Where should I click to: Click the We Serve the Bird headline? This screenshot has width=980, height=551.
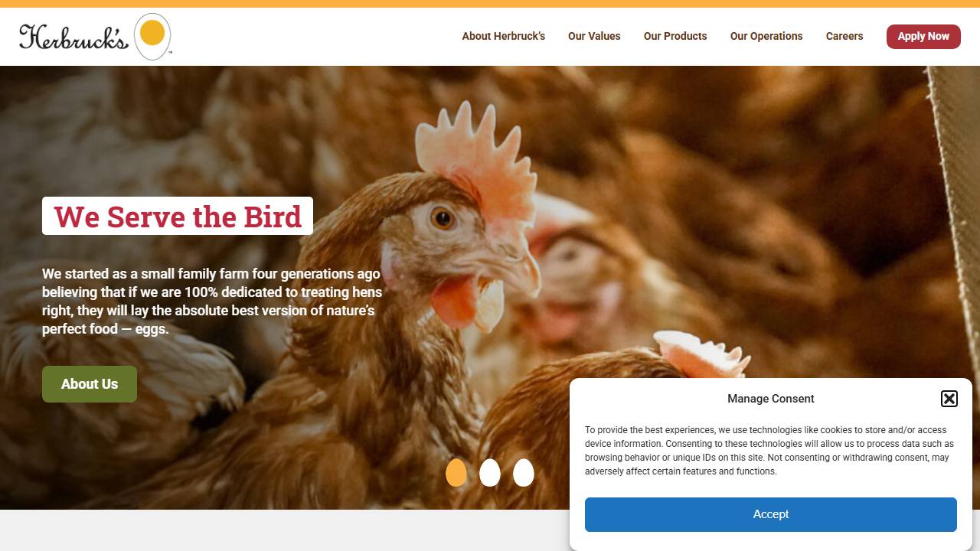click(178, 217)
